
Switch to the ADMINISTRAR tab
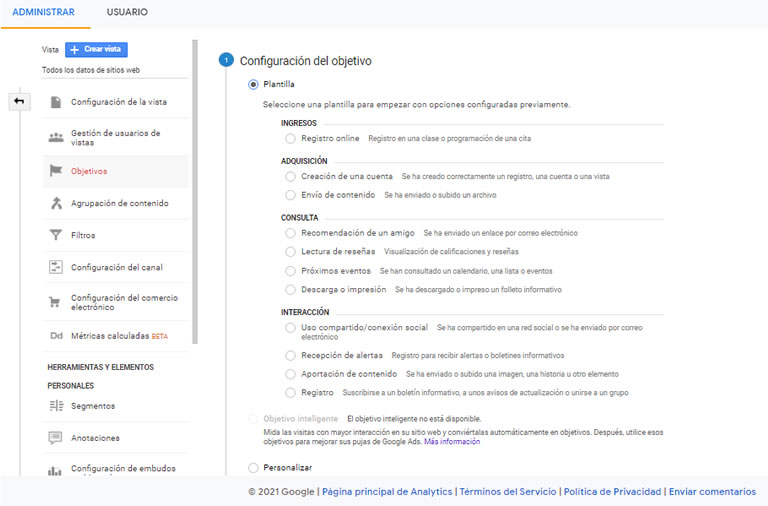[44, 12]
